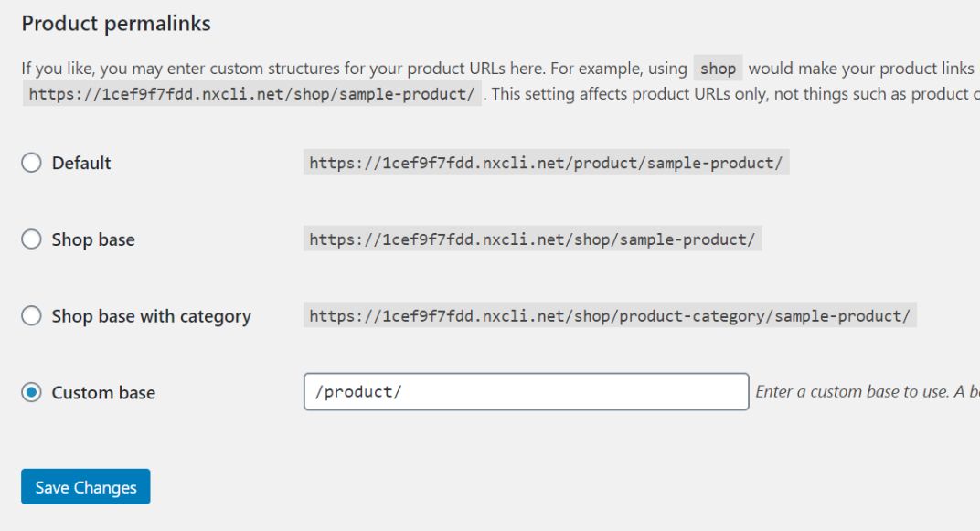
Task: Select the Default permalink option
Action: [x=32, y=162]
